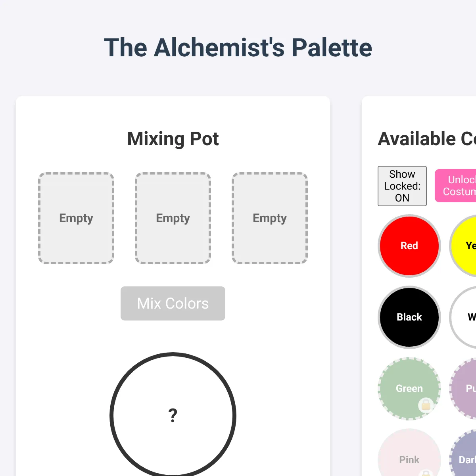The width and height of the screenshot is (476, 476).
Task: Pick the Yellow color circle
Action: [x=463, y=246]
